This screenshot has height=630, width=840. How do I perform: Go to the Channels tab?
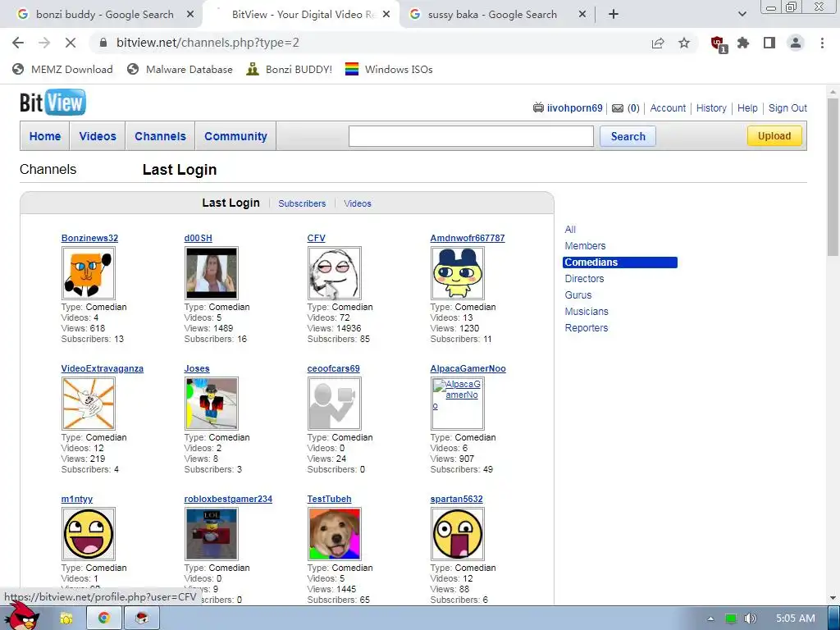coord(160,136)
